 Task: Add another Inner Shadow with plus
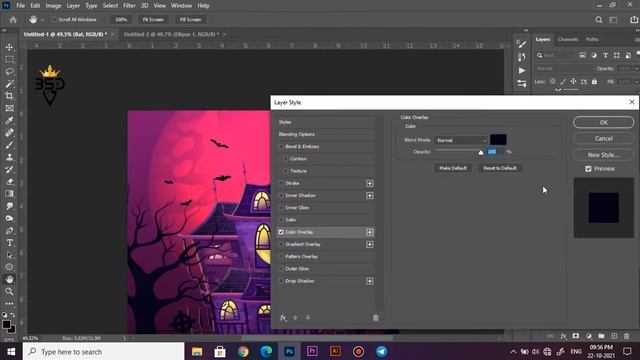[369, 196]
